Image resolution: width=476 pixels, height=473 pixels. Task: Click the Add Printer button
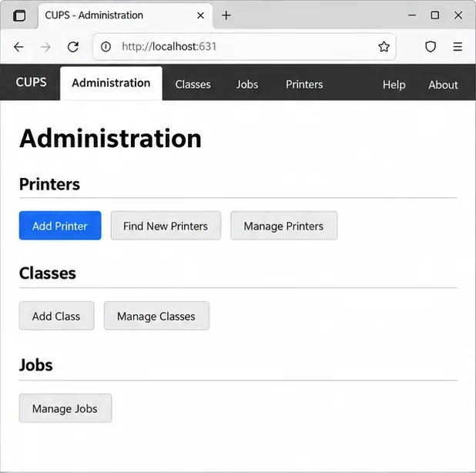tap(60, 226)
